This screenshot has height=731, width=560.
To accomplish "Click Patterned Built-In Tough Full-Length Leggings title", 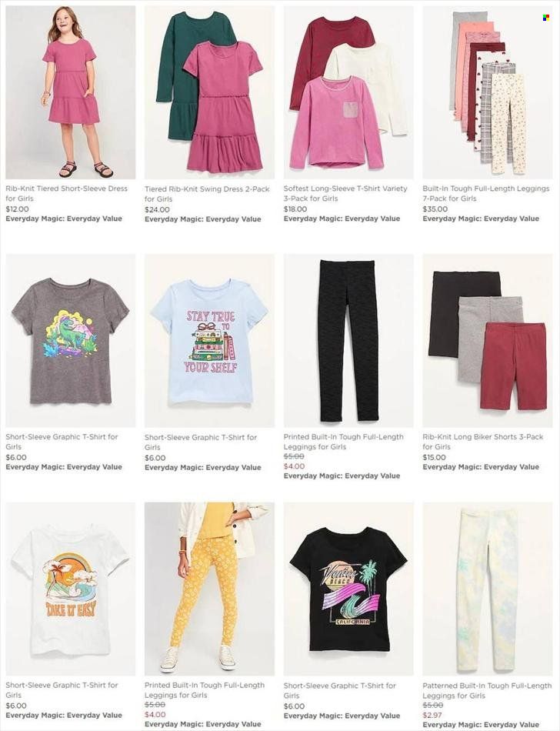I will [487, 691].
